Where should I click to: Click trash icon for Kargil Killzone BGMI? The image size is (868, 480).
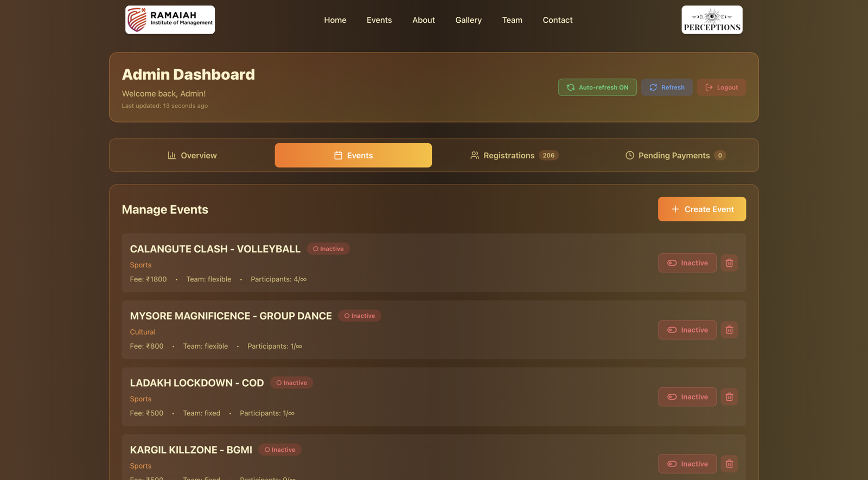coord(729,464)
